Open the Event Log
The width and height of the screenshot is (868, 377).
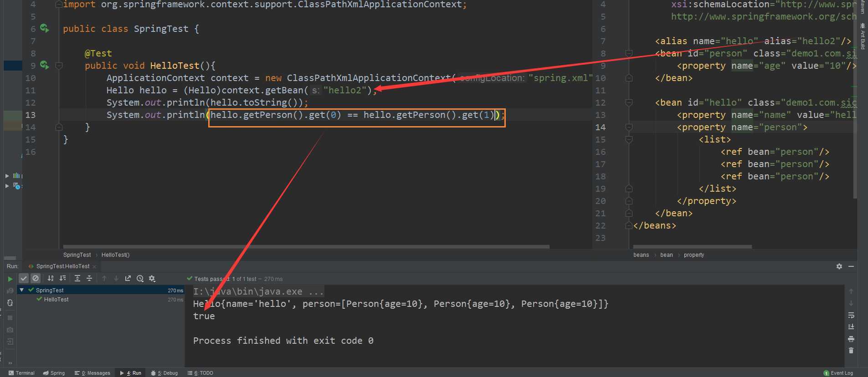point(838,373)
